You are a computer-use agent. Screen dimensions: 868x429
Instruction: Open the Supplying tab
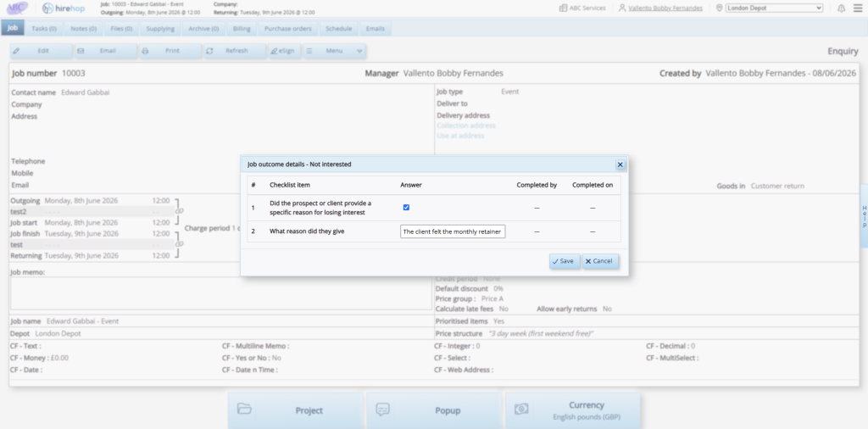160,29
